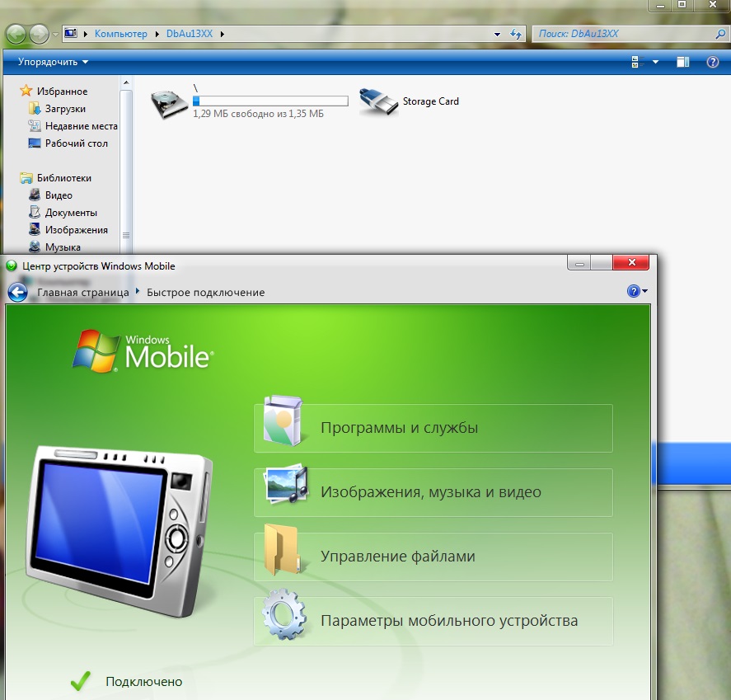Click the Быстрое подключение breadcrumb

coord(205,293)
